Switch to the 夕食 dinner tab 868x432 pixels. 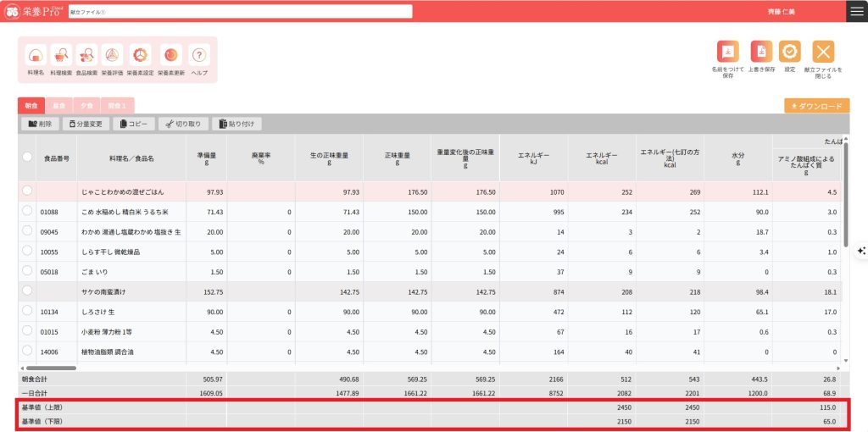point(86,106)
